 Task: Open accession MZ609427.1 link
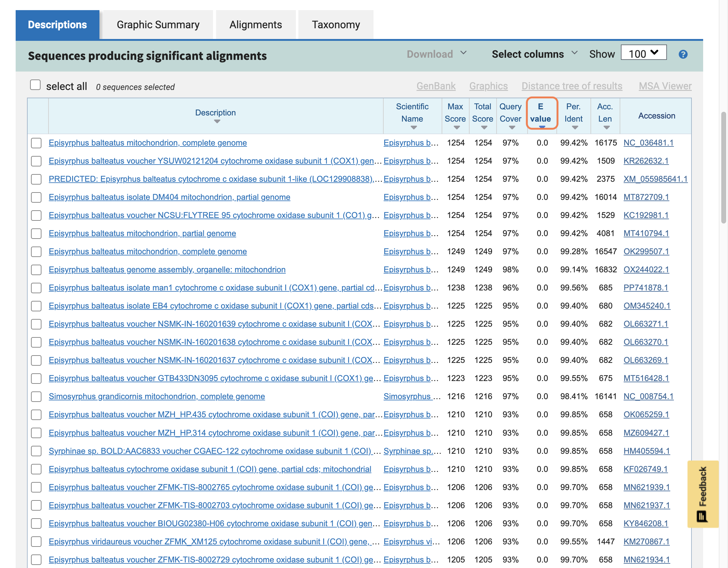point(646,433)
